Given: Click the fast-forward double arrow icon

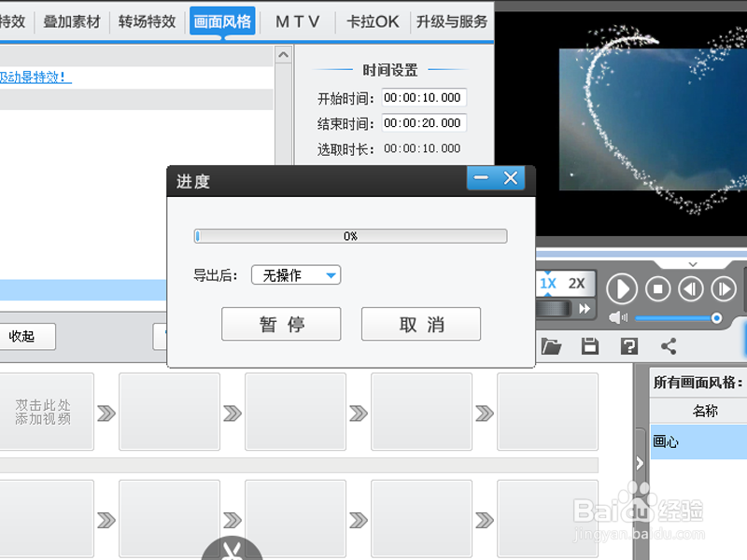Looking at the screenshot, I should click(x=585, y=309).
